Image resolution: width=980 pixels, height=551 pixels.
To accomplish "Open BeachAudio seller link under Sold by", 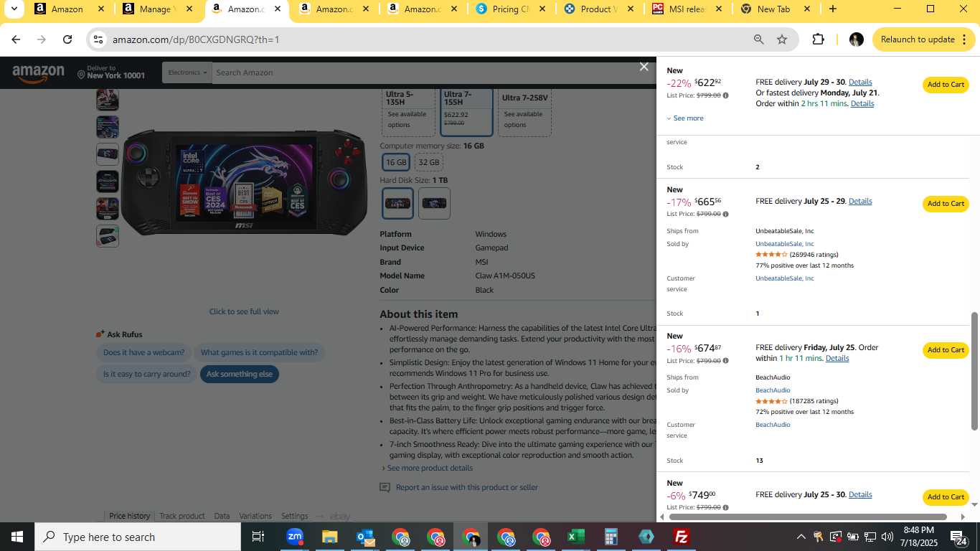I will pos(773,390).
